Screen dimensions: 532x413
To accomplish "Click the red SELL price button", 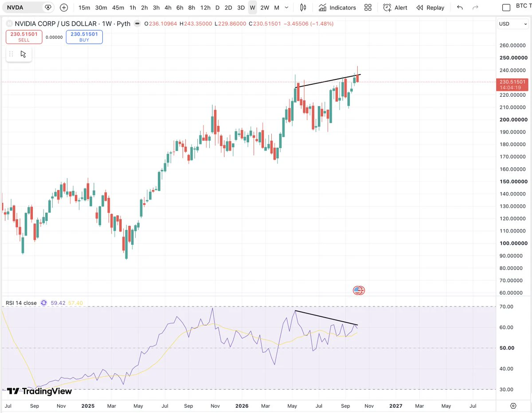I will (24, 36).
